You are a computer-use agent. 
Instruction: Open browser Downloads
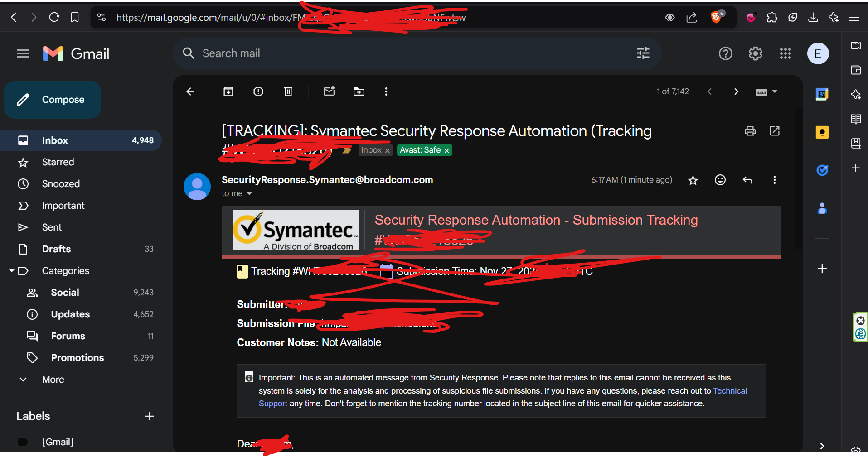pos(813,17)
